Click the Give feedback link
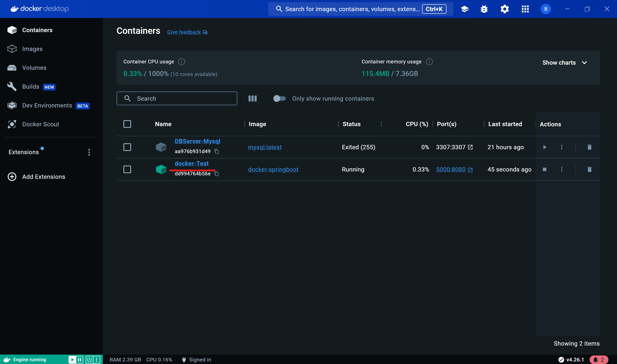 (184, 32)
